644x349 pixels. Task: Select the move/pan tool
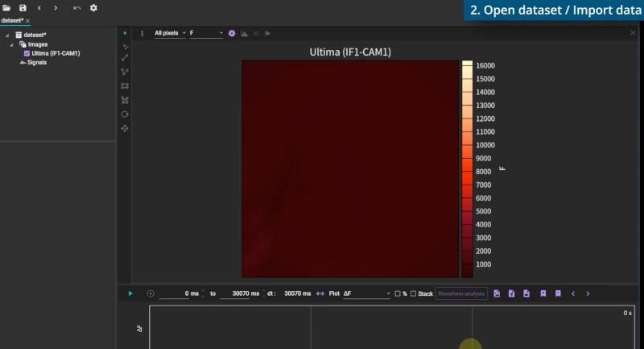tap(125, 128)
